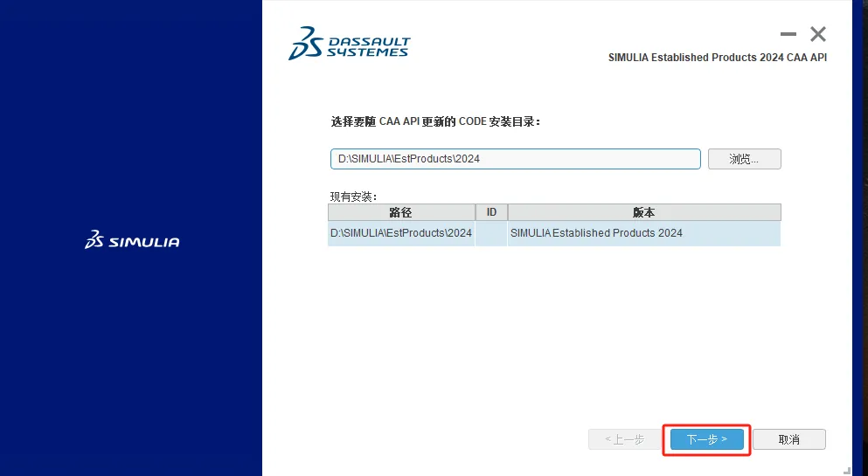Focus the CODE install directory path field
This screenshot has height=476, width=868.
pos(516,159)
